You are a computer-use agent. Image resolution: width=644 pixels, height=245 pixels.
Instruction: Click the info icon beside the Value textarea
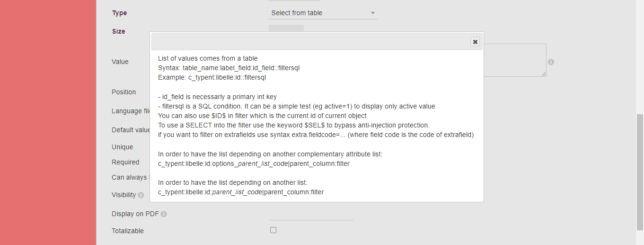tap(551, 62)
